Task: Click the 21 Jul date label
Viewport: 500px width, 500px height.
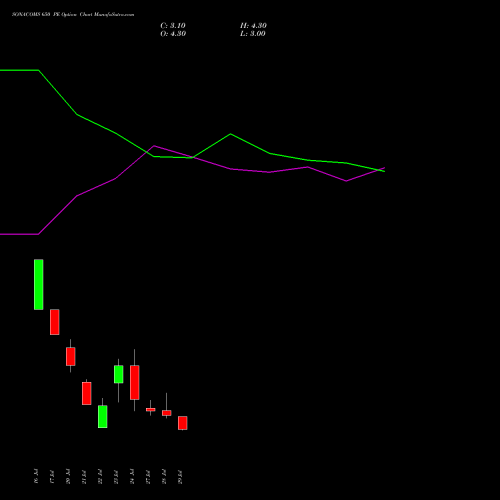Action: pyautogui.click(x=84, y=476)
